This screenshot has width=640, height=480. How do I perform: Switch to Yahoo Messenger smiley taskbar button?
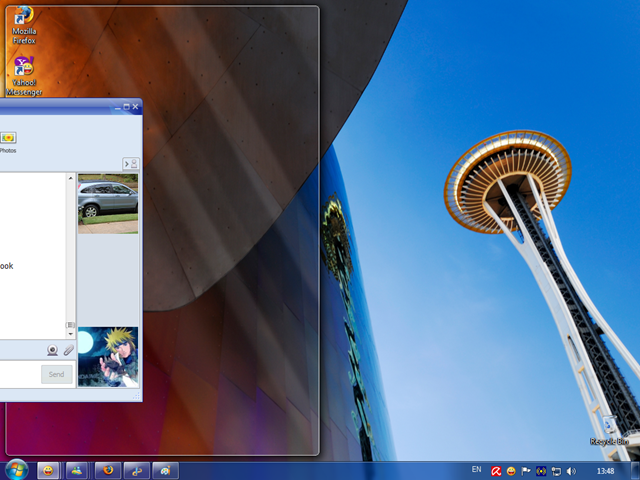pos(47,469)
